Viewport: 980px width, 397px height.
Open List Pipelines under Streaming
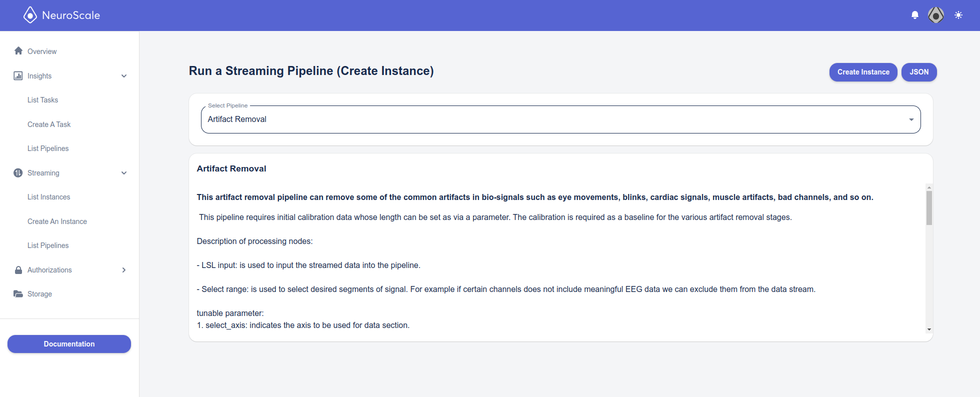pos(48,245)
